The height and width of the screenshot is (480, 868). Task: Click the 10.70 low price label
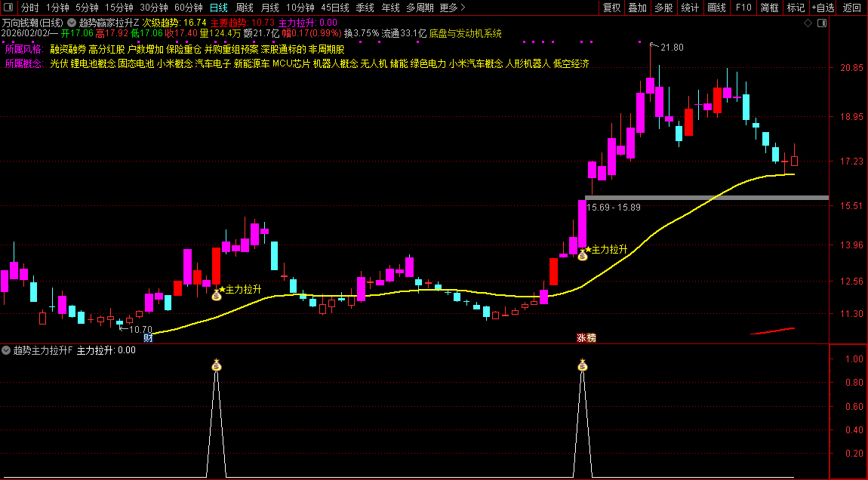coord(140,329)
